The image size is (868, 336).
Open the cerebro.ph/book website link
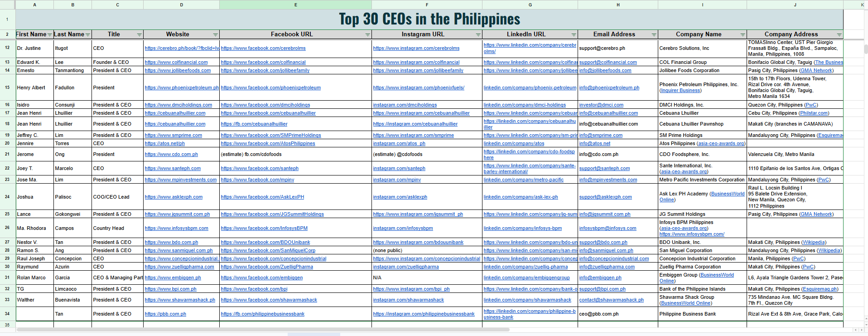[x=182, y=48]
